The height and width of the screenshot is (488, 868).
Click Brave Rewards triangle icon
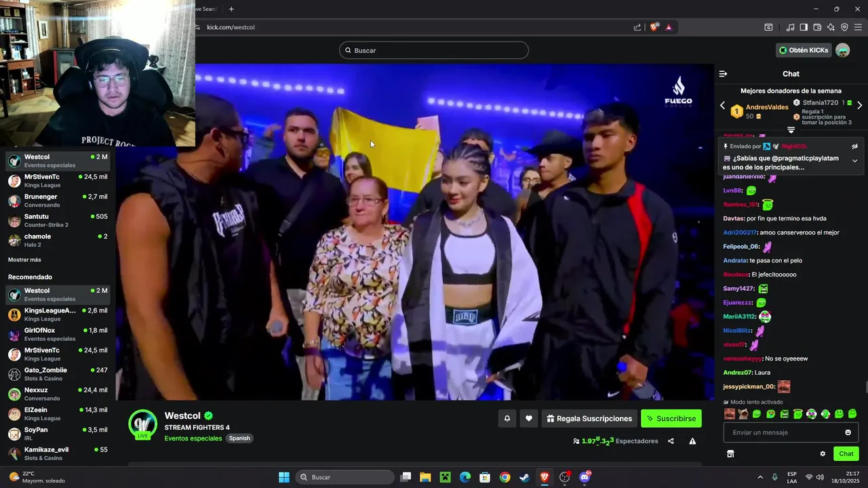(x=669, y=27)
